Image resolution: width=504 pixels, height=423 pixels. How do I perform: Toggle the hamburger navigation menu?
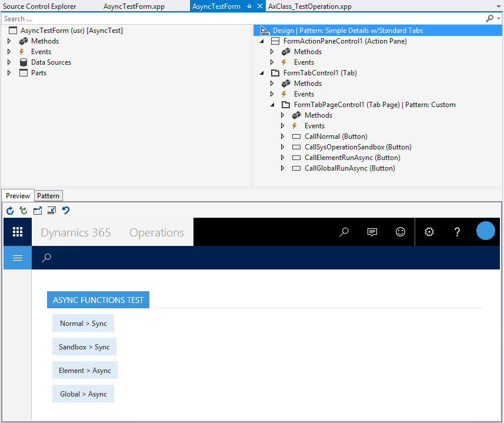(x=18, y=258)
